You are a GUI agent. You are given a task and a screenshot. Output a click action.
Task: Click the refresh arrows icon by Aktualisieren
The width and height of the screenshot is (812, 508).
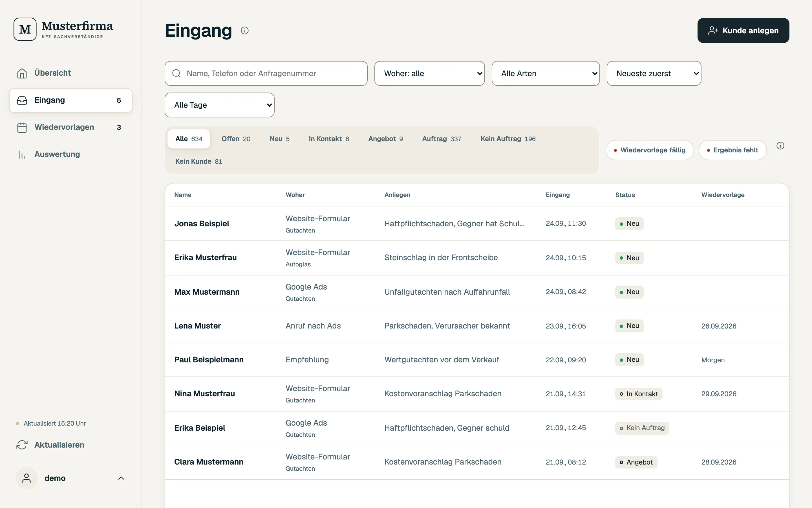coord(22,445)
